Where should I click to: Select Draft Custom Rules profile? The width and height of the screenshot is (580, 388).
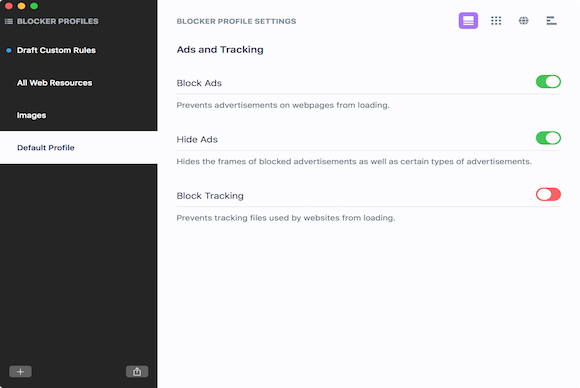pyautogui.click(x=56, y=50)
